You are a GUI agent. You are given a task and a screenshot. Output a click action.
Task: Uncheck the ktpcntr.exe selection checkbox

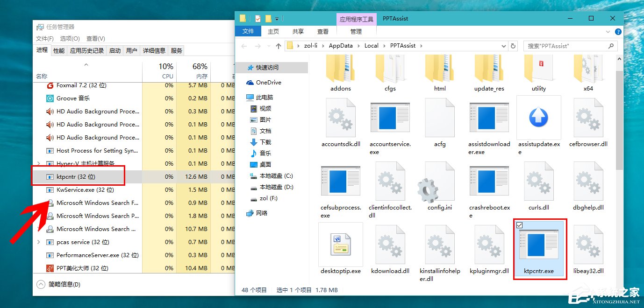pos(520,225)
